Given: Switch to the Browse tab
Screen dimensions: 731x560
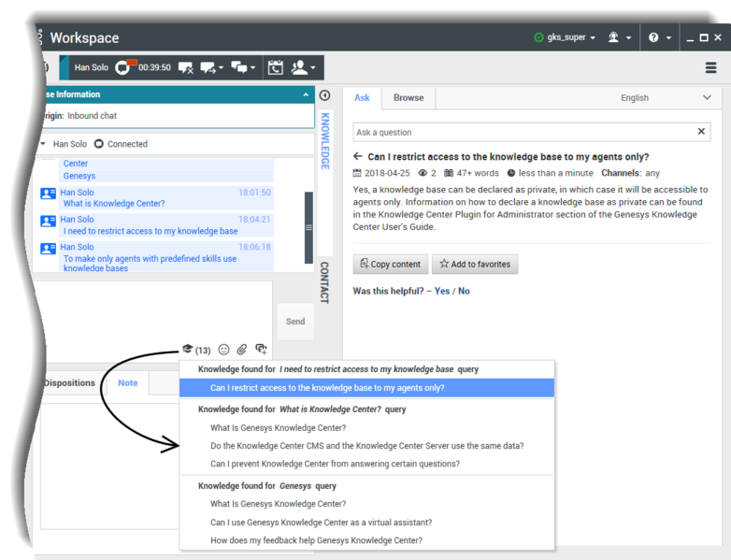Looking at the screenshot, I should pos(408,97).
